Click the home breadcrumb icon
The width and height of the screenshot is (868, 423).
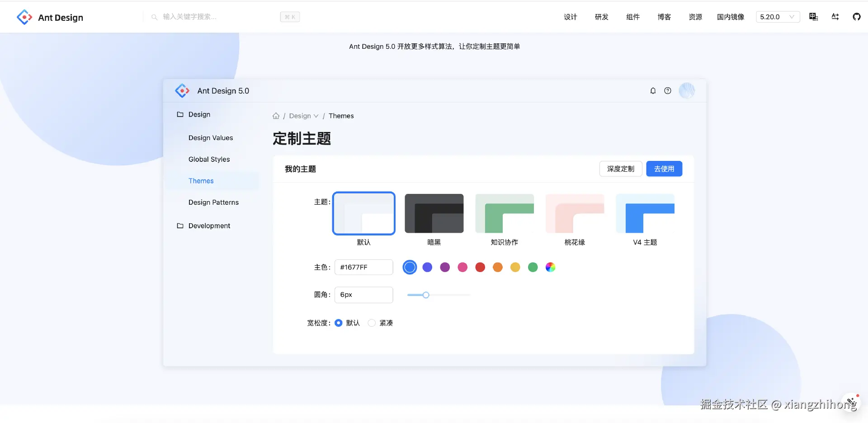276,116
